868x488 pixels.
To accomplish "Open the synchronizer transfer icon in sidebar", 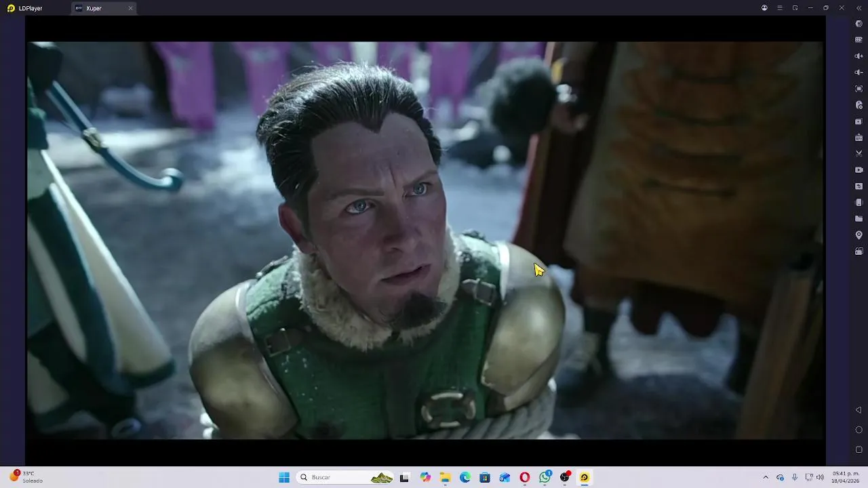I will (x=859, y=186).
